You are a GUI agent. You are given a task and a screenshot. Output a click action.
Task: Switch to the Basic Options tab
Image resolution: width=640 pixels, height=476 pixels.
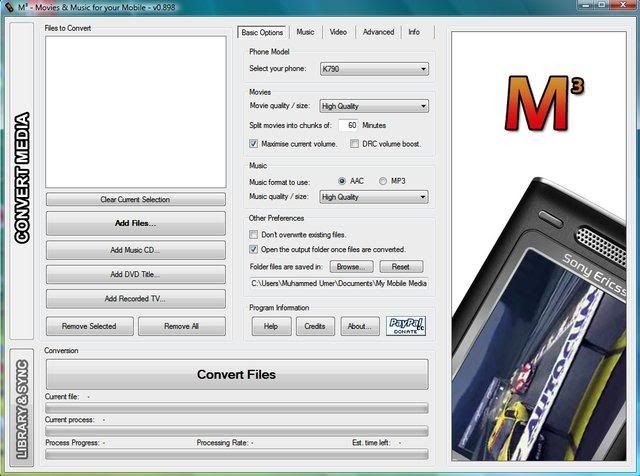[262, 32]
